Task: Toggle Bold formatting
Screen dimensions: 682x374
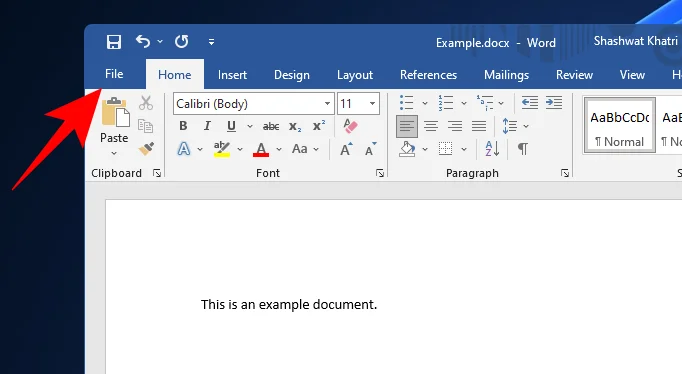Action: point(183,126)
